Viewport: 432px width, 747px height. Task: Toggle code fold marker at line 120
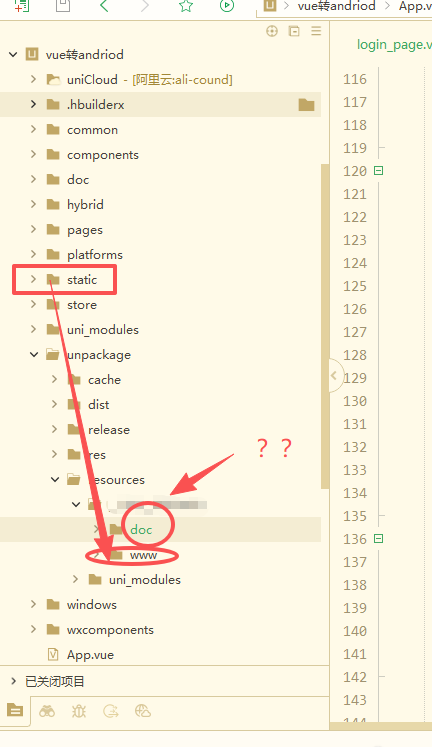379,171
